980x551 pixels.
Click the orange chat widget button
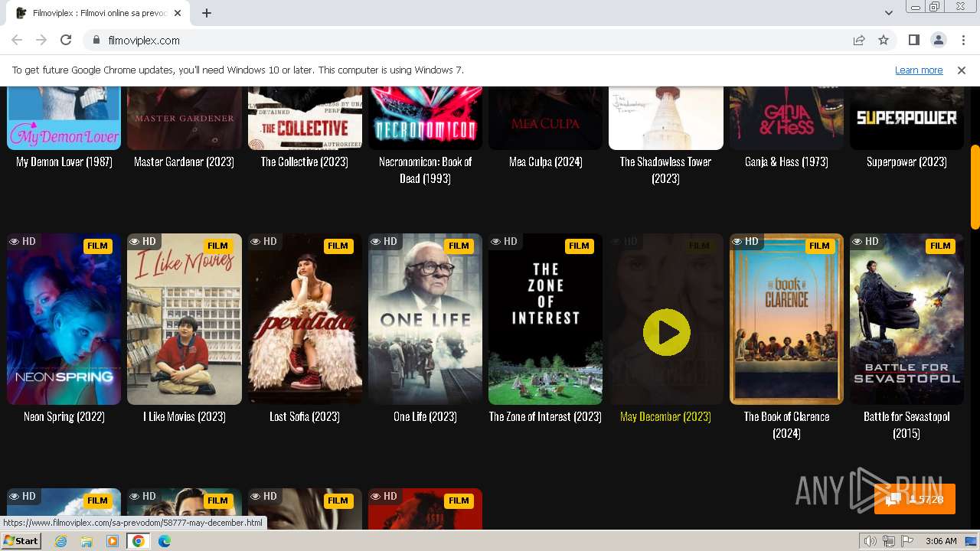[x=915, y=499]
